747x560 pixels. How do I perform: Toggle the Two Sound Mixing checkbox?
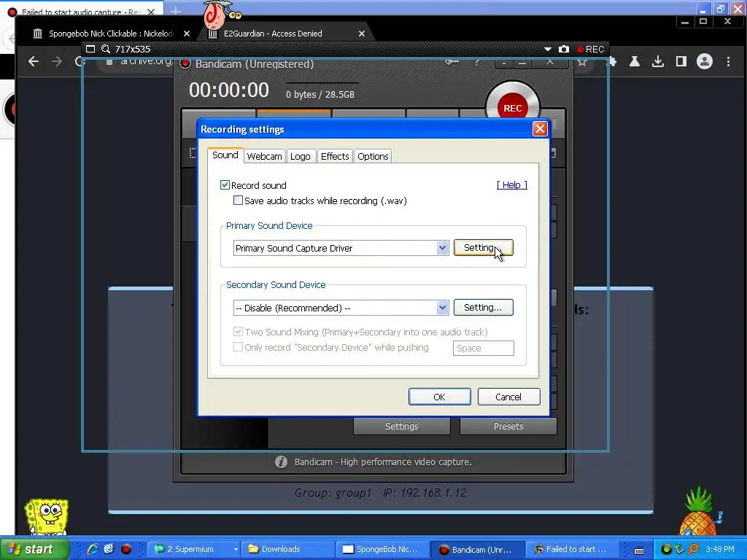[x=238, y=332]
